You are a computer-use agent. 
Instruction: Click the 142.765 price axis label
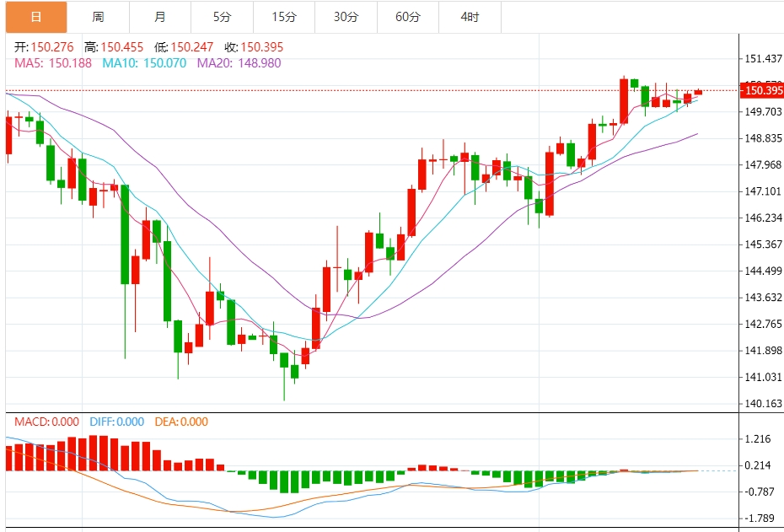click(763, 324)
